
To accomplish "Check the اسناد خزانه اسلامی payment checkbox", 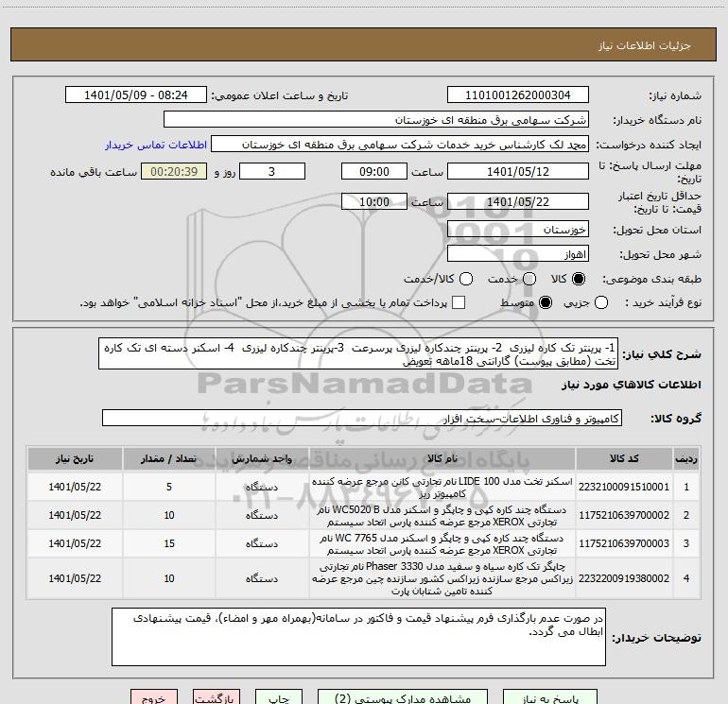I will pyautogui.click(x=459, y=302).
